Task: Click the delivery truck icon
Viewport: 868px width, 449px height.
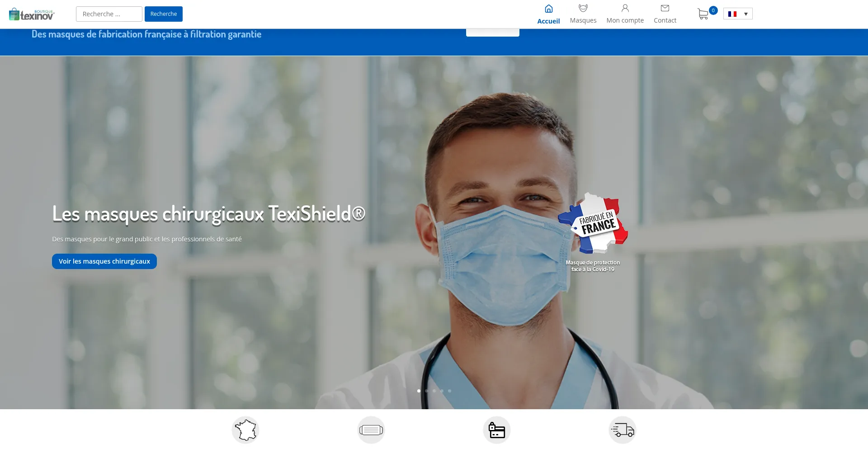Action: (623, 430)
